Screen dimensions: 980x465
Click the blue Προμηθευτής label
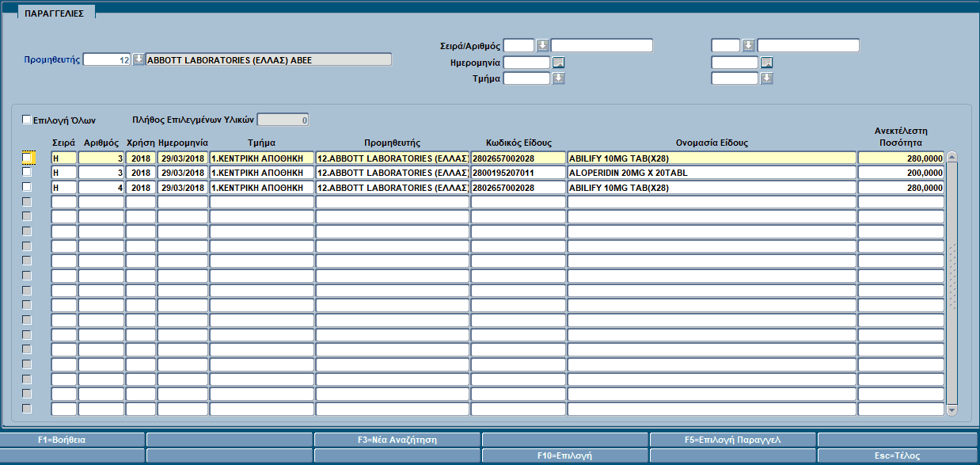[51, 59]
